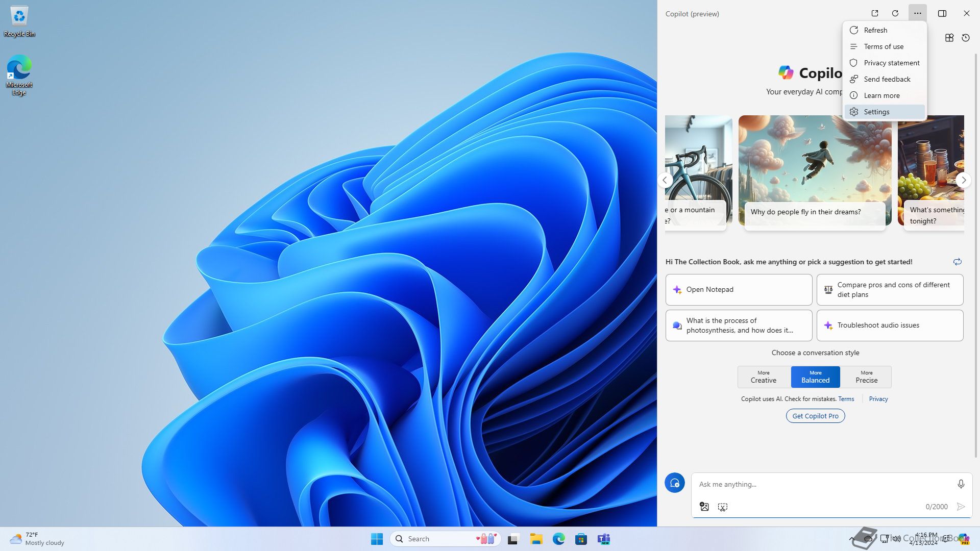Choose Send feedback from the menu
Image resolution: width=980 pixels, height=551 pixels.
(885, 79)
